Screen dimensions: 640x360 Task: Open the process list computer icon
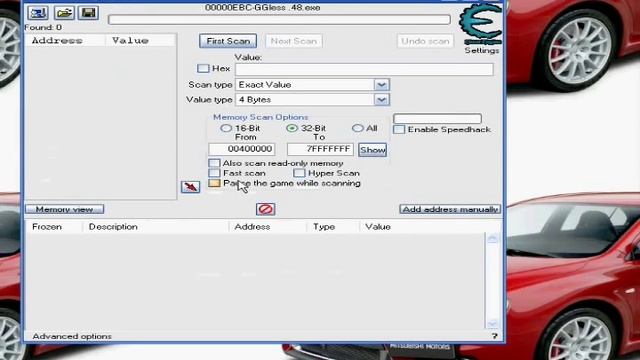38,13
